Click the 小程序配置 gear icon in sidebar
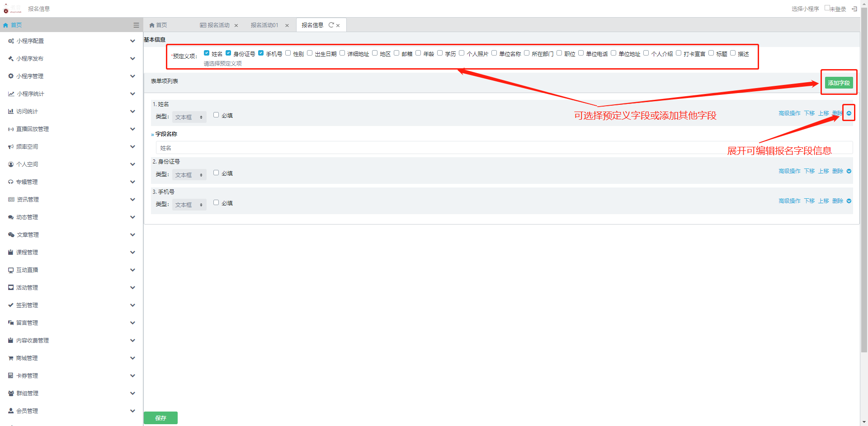Screen dimensions: 868x426 point(11,41)
